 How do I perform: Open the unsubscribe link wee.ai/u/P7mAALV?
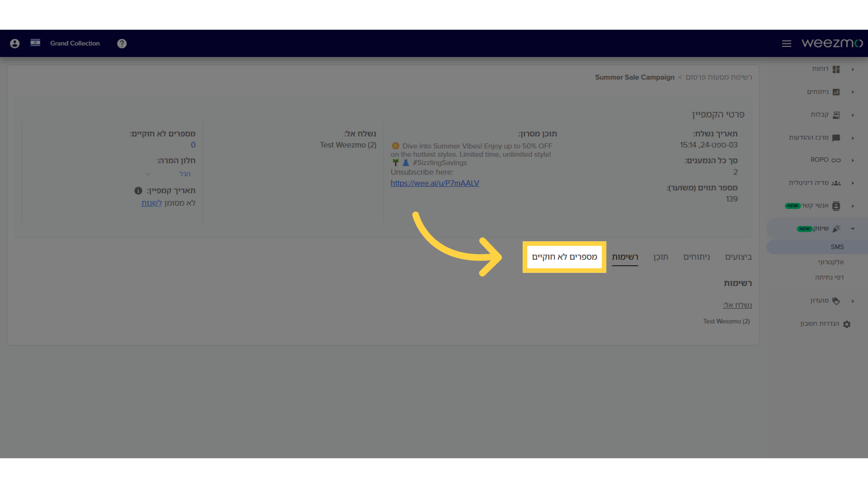(435, 183)
